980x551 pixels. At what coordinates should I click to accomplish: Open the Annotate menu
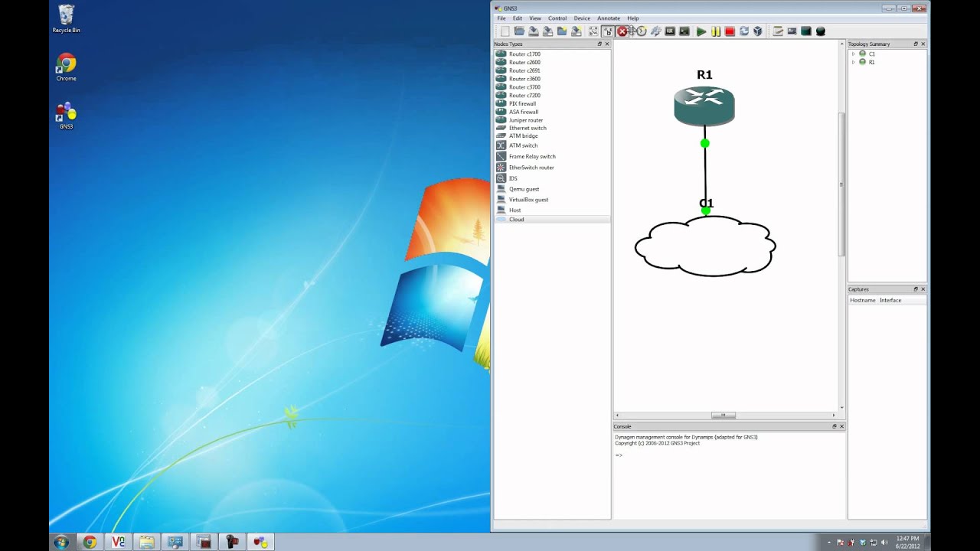pyautogui.click(x=609, y=18)
